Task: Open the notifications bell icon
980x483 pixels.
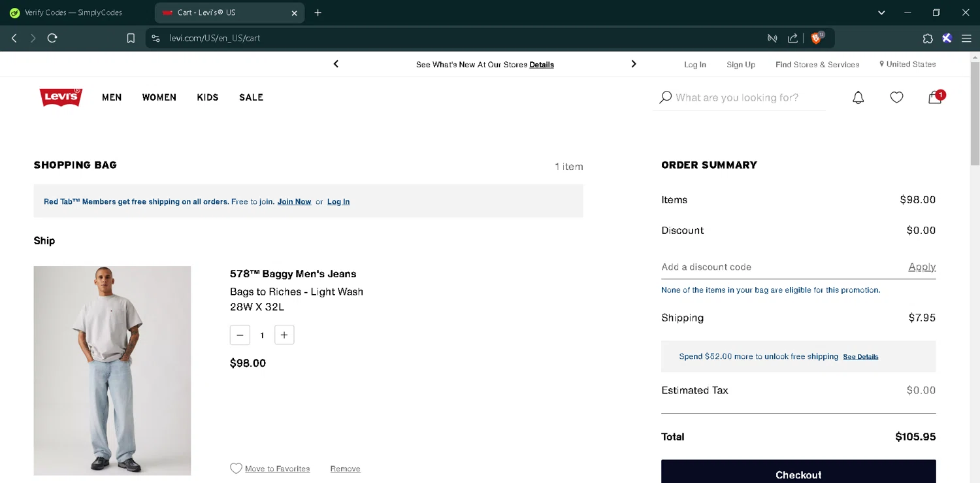Action: (858, 97)
